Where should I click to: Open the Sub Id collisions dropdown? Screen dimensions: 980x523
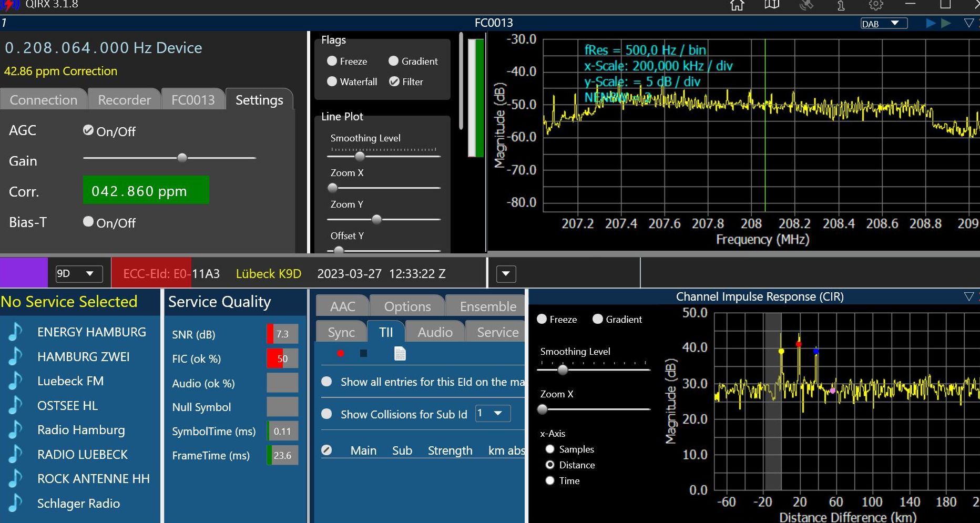click(x=492, y=414)
